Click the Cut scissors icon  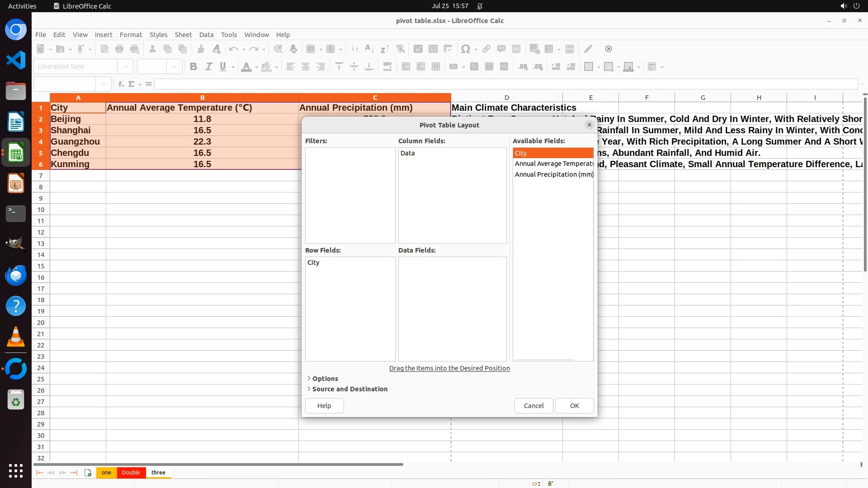pos(152,49)
